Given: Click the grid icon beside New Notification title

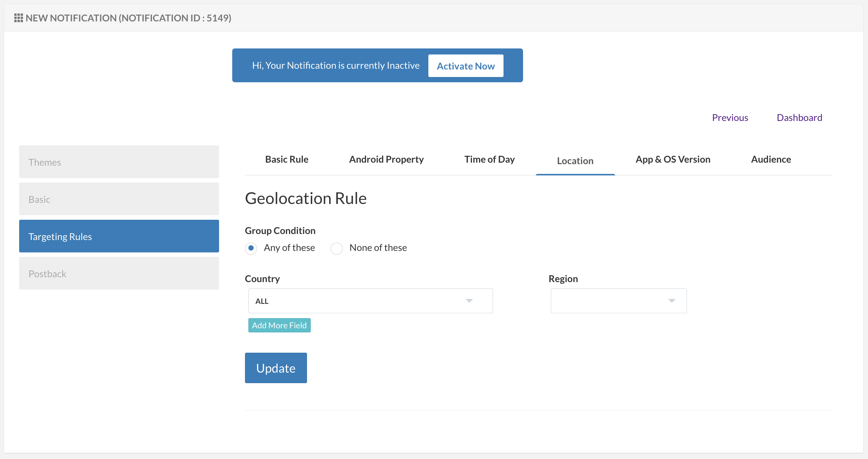Looking at the screenshot, I should (x=18, y=18).
